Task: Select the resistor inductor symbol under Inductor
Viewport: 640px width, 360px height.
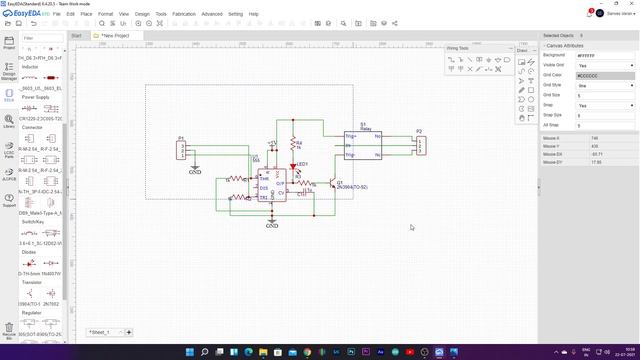Action: click(x=29, y=78)
